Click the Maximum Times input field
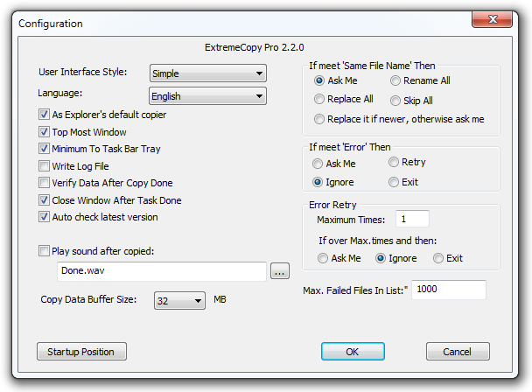Image resolution: width=532 pixels, height=392 pixels. (412, 219)
